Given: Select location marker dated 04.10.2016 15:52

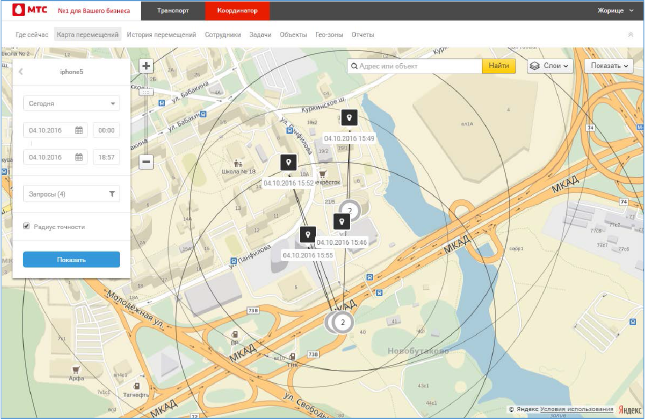Looking at the screenshot, I should (288, 162).
